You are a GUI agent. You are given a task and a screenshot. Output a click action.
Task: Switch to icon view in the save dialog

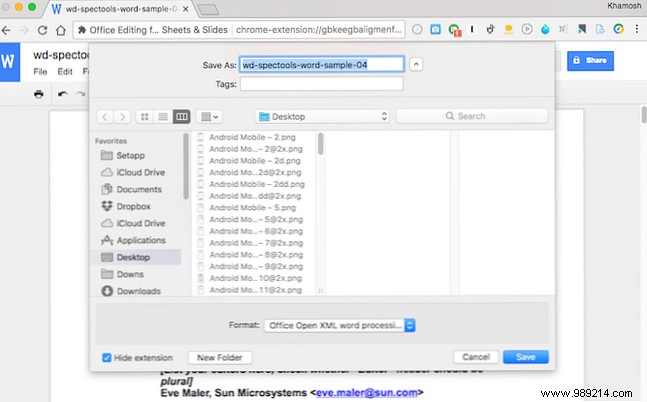(x=144, y=117)
